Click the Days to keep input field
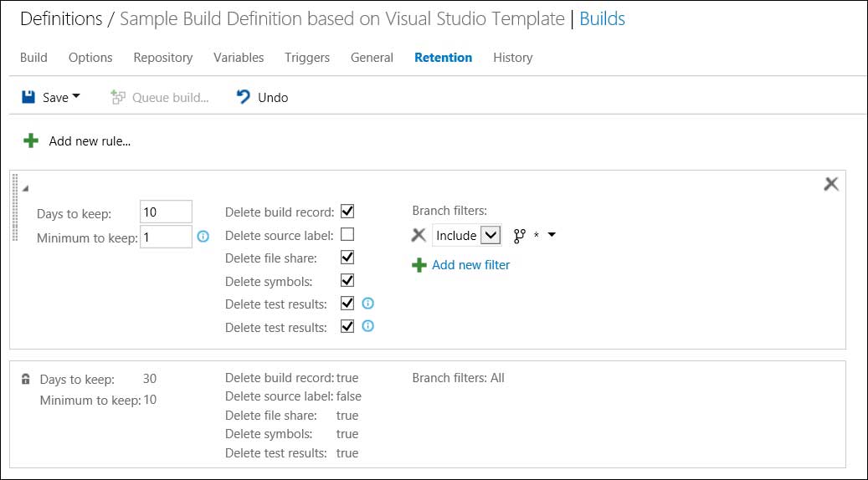The height and width of the screenshot is (480, 868). click(x=167, y=212)
